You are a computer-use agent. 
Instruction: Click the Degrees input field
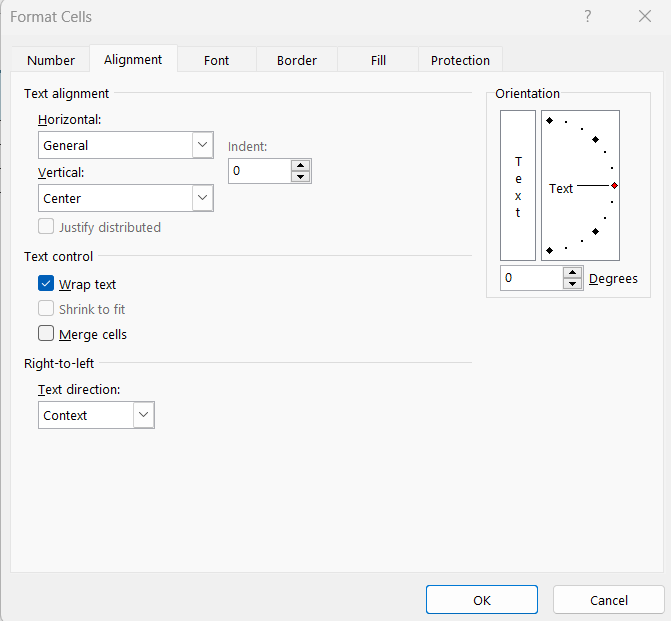click(532, 278)
